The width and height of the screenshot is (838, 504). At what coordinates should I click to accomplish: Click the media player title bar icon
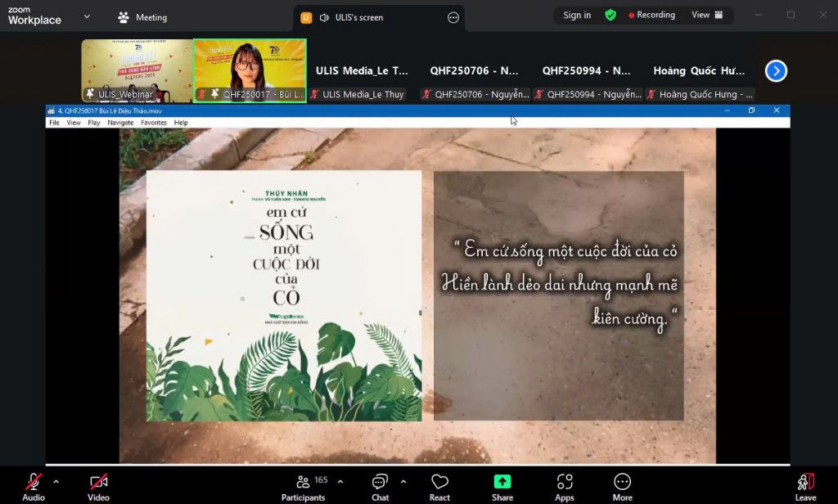point(52,110)
